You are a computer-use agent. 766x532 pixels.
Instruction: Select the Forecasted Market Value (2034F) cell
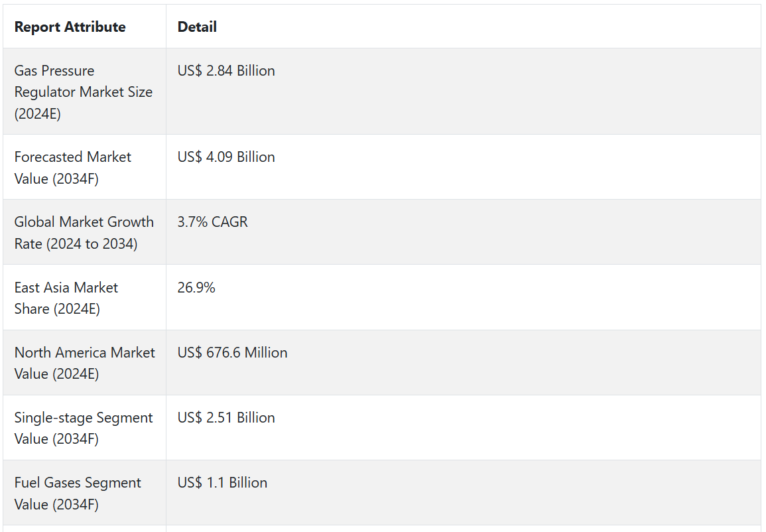[x=73, y=168]
